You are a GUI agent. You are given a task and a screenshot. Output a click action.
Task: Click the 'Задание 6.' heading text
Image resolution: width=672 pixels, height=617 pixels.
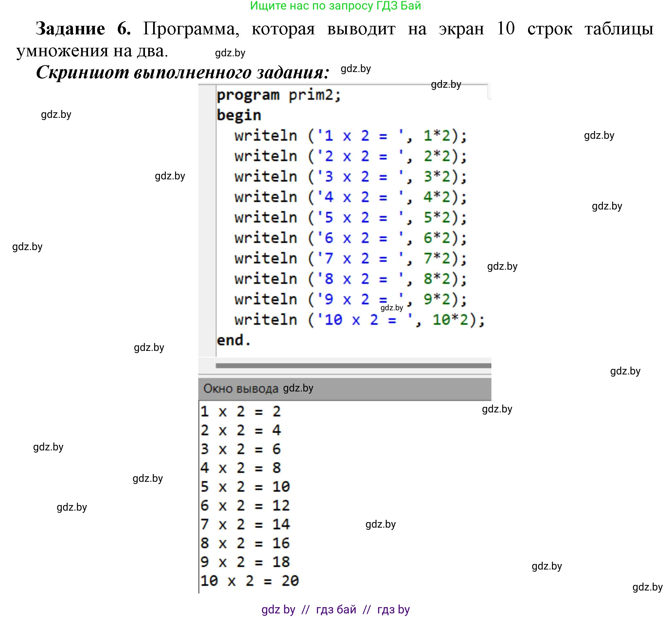click(x=83, y=29)
